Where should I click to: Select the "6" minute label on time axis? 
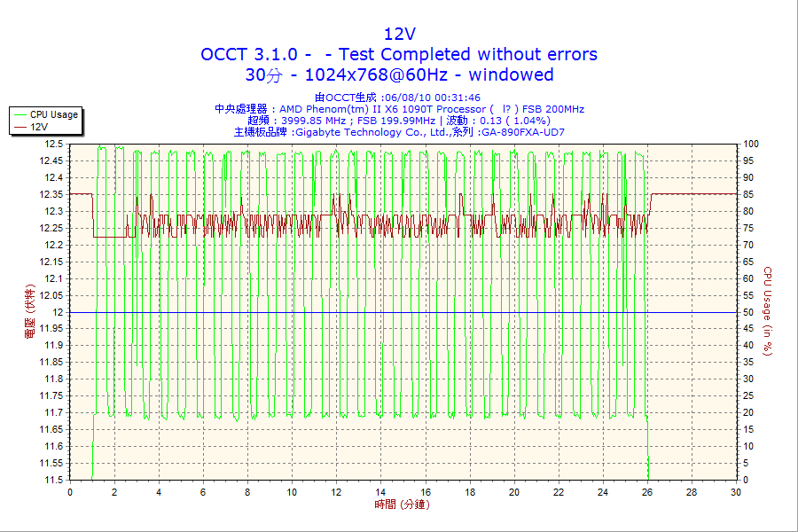point(203,492)
